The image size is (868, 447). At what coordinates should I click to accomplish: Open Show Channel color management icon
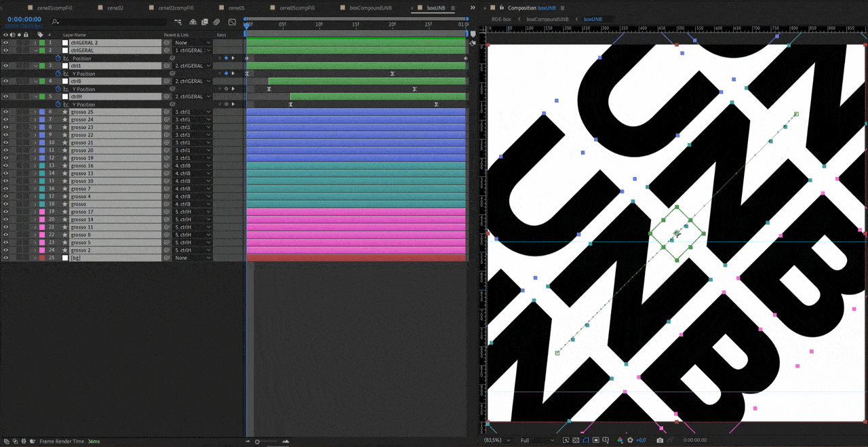pyautogui.click(x=620, y=440)
